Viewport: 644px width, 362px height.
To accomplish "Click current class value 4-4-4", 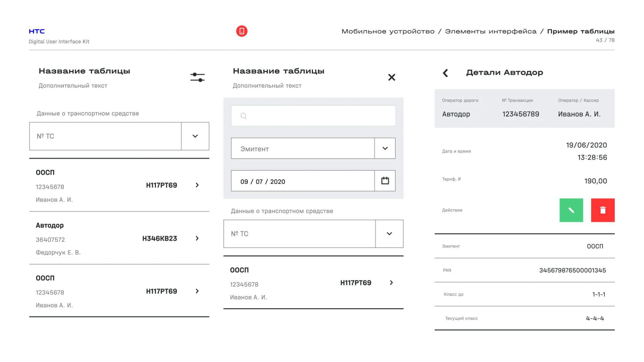I will pyautogui.click(x=595, y=319).
